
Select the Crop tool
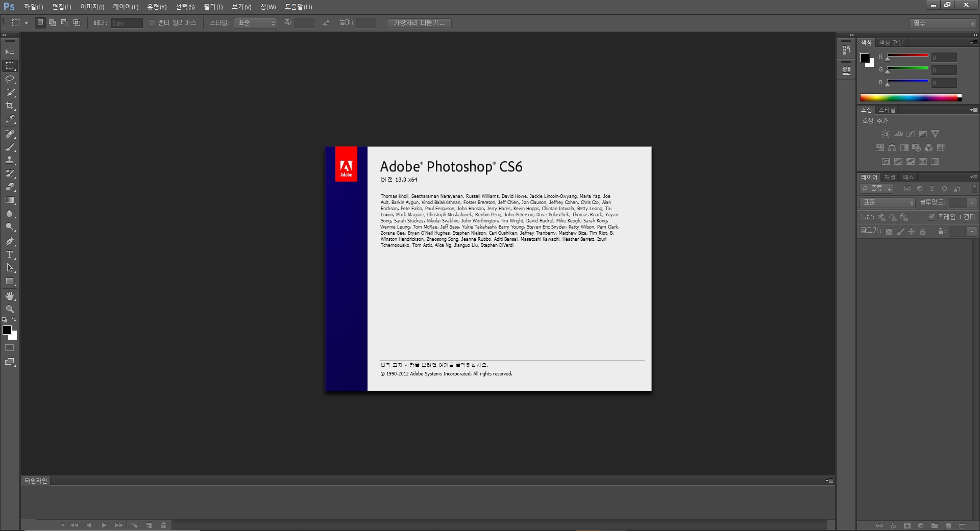click(10, 106)
